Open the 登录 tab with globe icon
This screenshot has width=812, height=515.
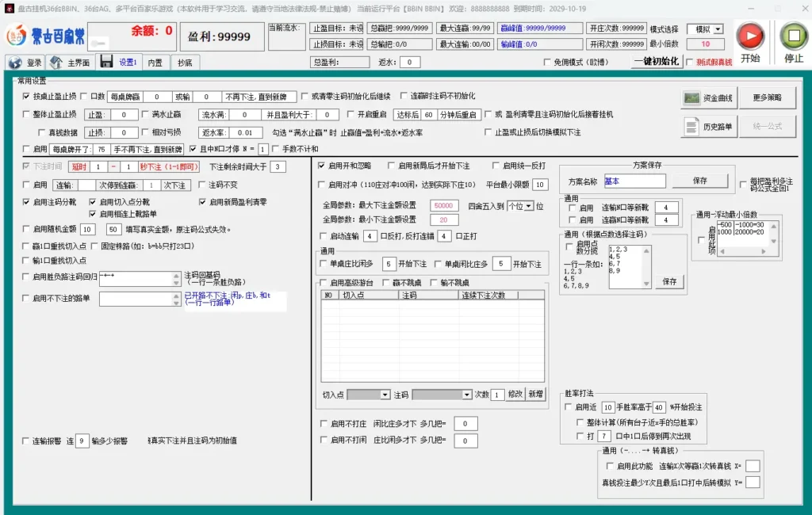(x=25, y=63)
